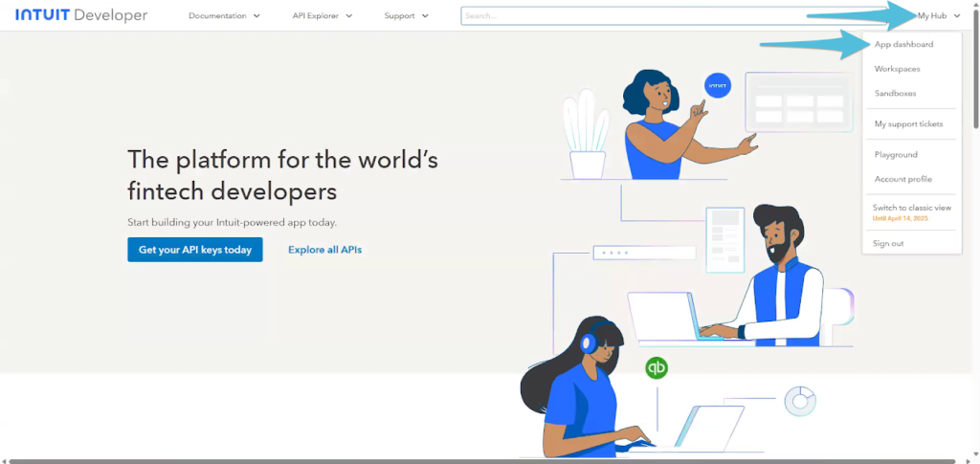Open Account profile settings
The height and width of the screenshot is (464, 980).
coord(903,179)
